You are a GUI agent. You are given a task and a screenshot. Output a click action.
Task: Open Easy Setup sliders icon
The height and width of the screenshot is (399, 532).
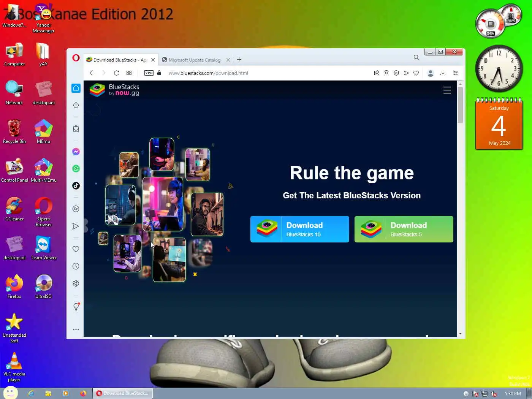point(456,73)
